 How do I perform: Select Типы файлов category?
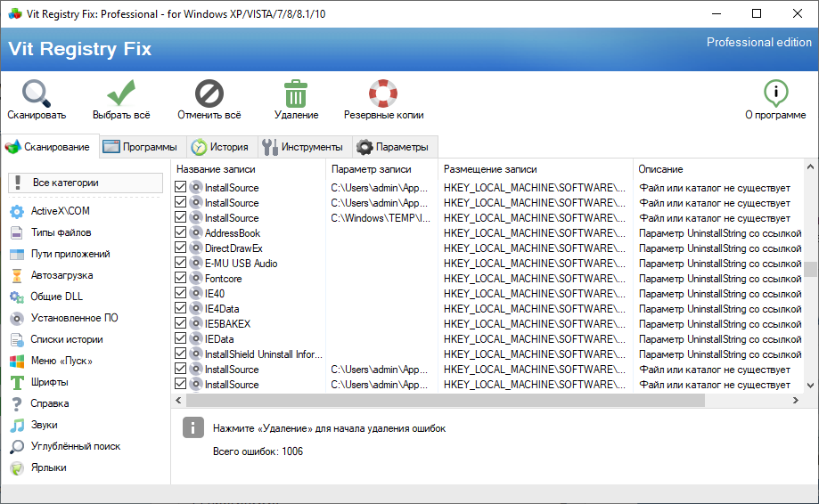[51, 232]
